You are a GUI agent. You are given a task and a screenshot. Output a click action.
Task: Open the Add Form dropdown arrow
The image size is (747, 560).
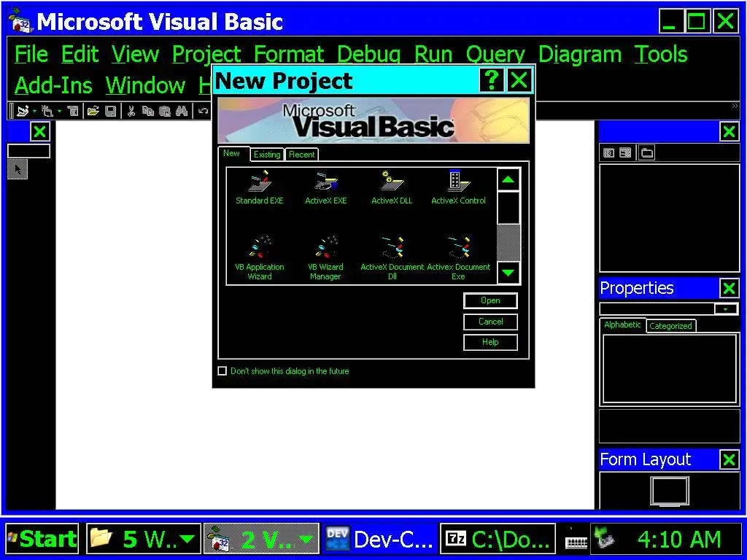59,112
